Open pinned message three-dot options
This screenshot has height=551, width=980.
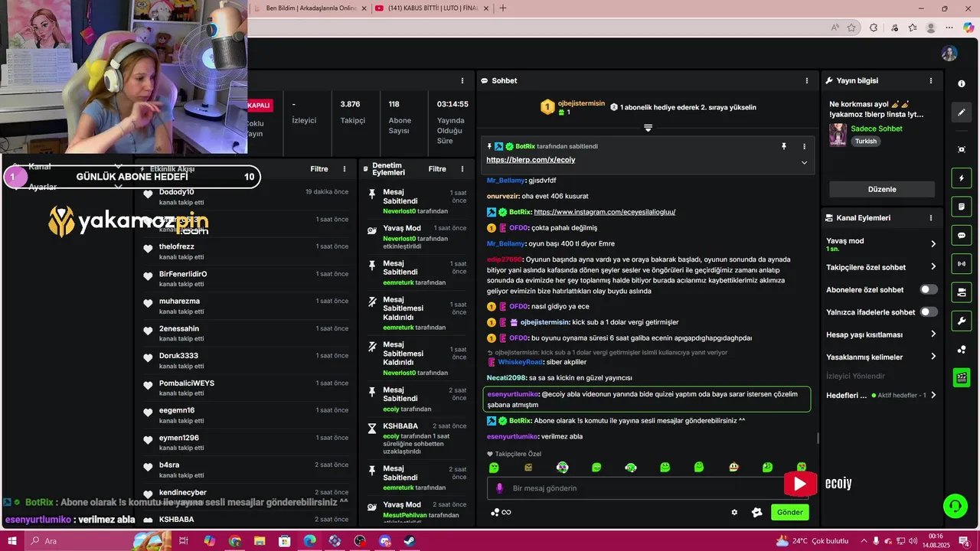tap(804, 146)
